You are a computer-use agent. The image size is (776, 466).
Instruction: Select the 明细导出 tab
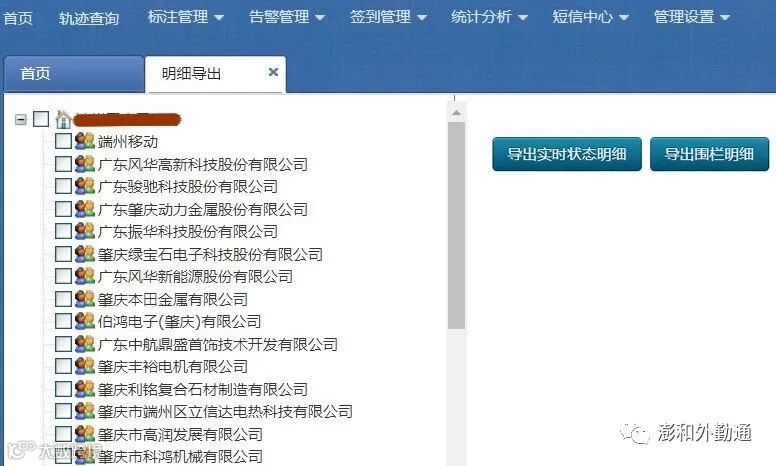(215, 74)
